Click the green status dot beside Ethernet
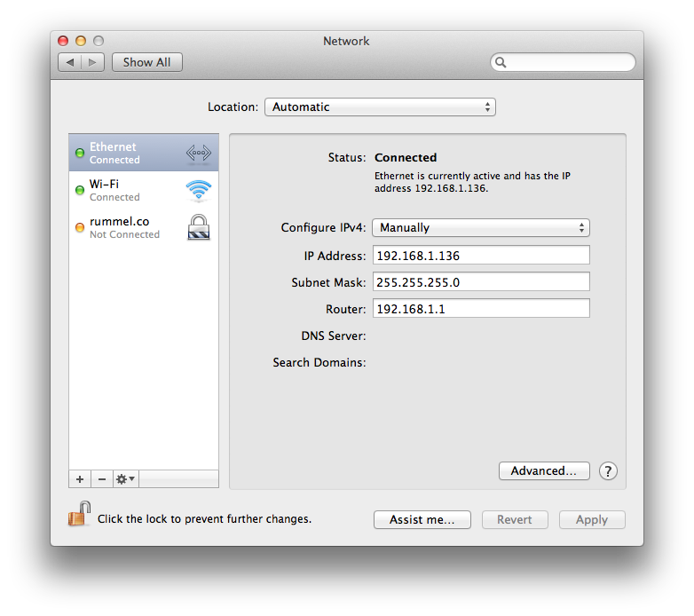Viewport: 694px width, 616px height. pos(80,154)
